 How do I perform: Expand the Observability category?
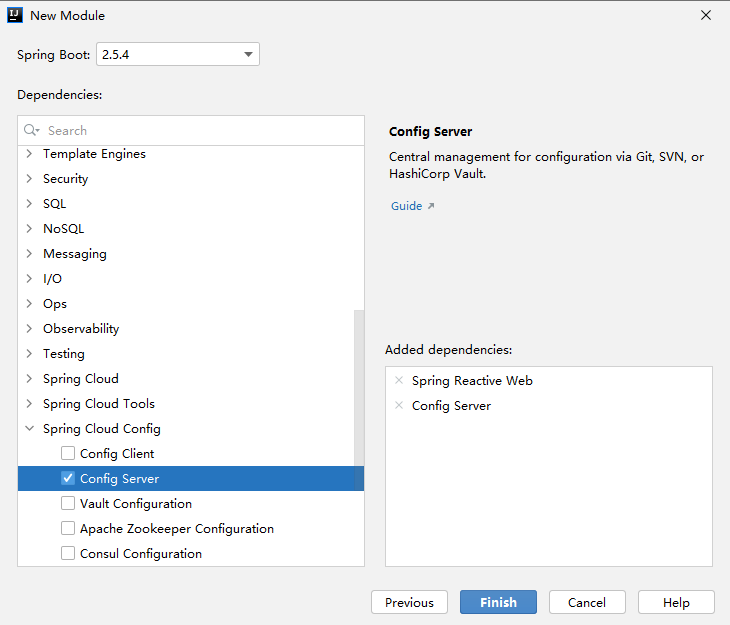pyautogui.click(x=29, y=329)
